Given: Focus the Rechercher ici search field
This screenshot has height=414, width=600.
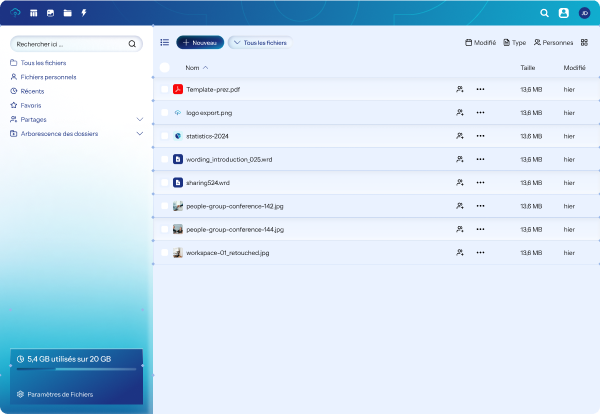Looking at the screenshot, I should click(77, 44).
